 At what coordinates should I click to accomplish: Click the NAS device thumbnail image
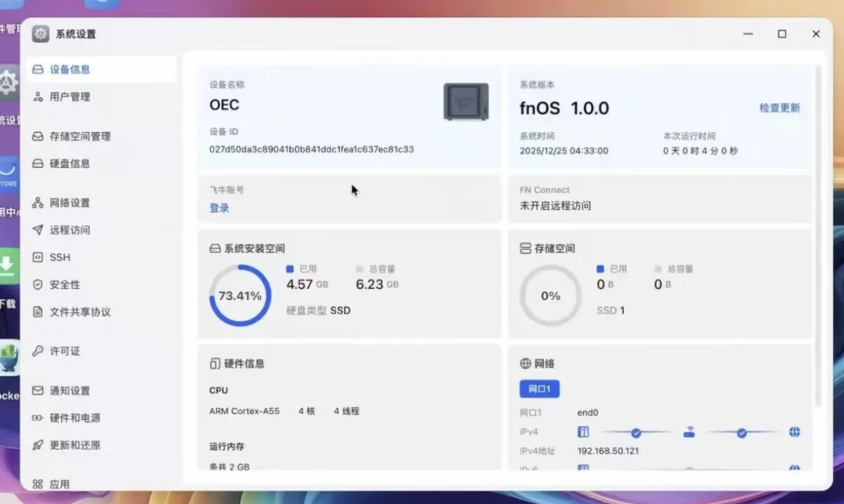pos(466,102)
